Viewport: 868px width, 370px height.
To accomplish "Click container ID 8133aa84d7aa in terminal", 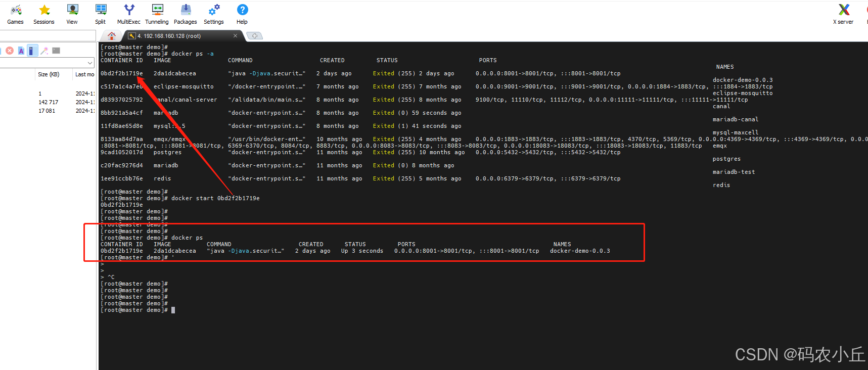I will tap(122, 139).
